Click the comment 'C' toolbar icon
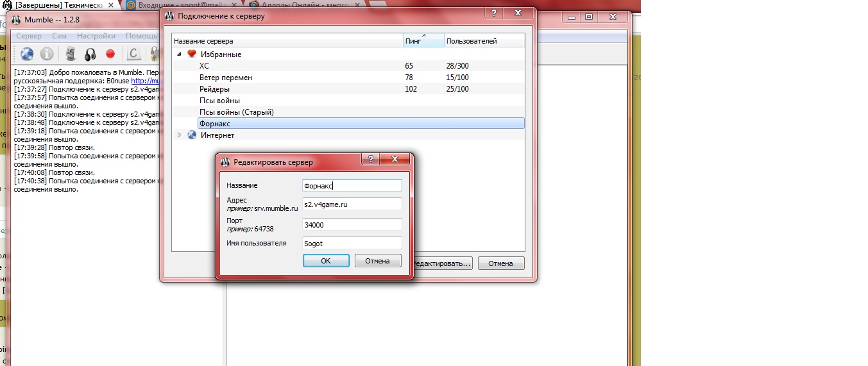Viewport: 868px width, 366px height. coord(133,54)
